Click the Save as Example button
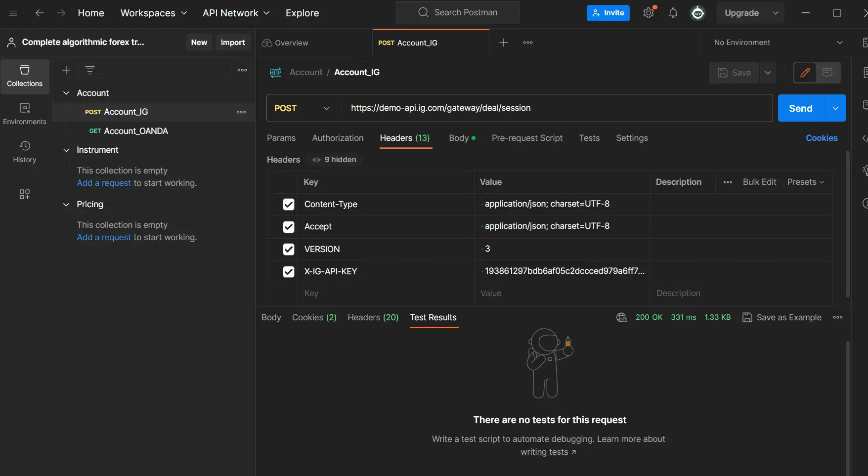 click(782, 317)
